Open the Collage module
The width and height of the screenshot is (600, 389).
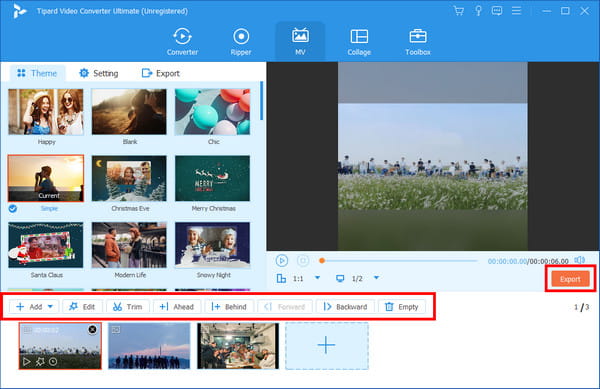coord(359,42)
